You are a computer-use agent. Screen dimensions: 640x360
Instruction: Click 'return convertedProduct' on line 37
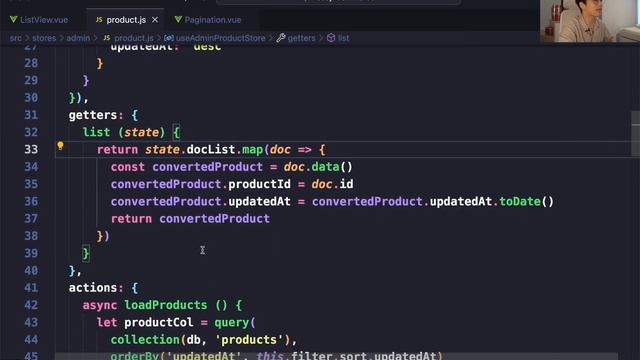coord(190,219)
